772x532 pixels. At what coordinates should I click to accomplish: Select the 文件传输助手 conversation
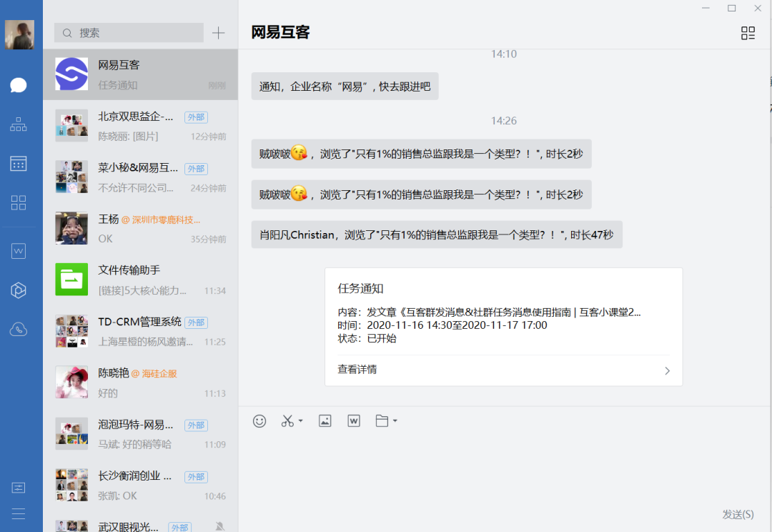(140, 280)
